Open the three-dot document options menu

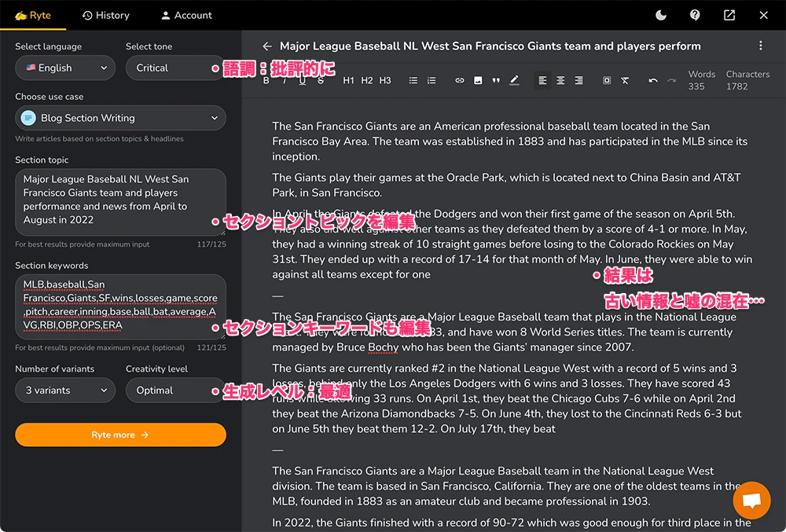click(760, 46)
